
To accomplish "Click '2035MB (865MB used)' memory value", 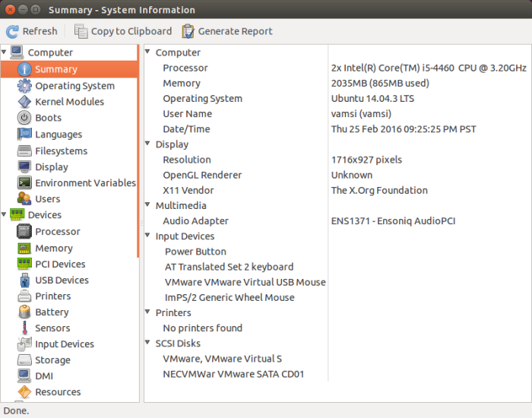I will click(x=380, y=84).
